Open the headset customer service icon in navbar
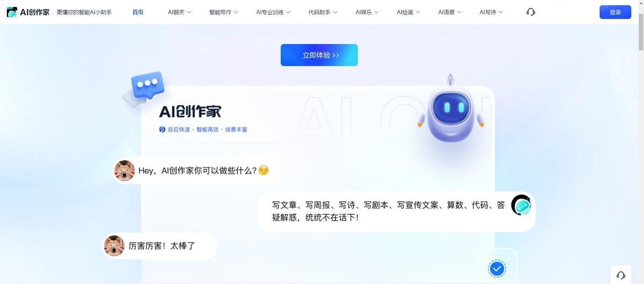 point(531,12)
